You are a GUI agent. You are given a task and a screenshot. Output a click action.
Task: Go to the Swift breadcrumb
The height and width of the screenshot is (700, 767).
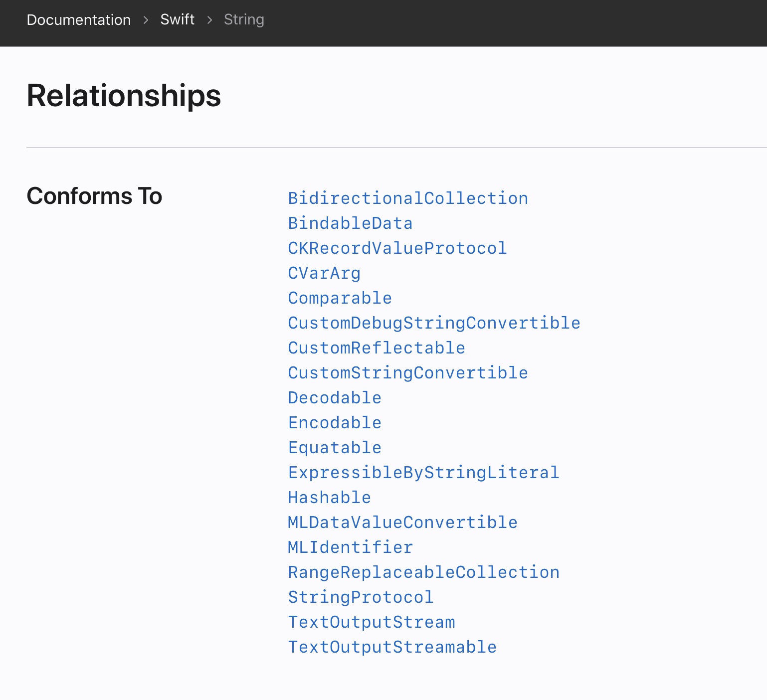point(177,19)
